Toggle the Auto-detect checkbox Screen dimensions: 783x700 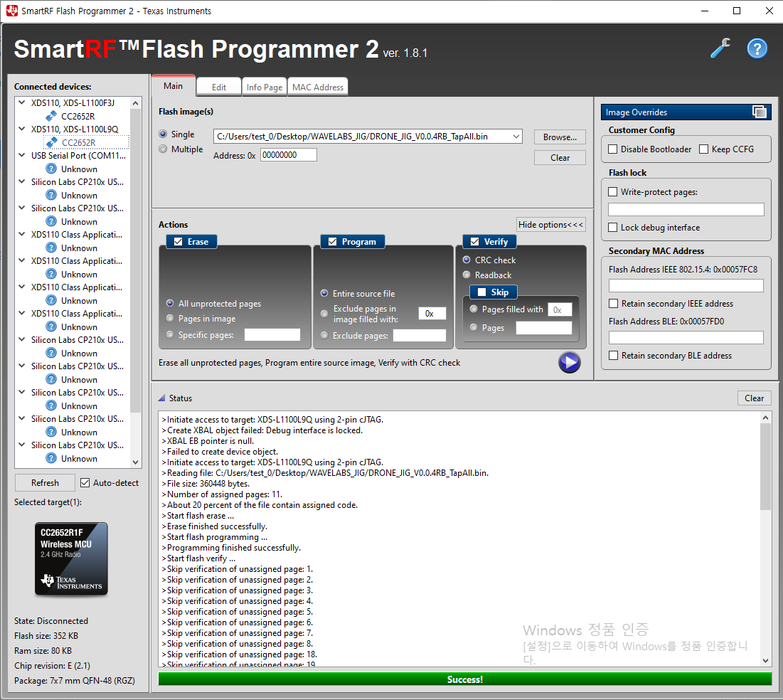(x=85, y=482)
